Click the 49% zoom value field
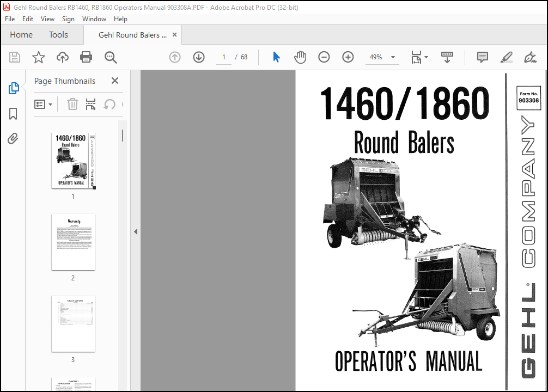 [376, 57]
